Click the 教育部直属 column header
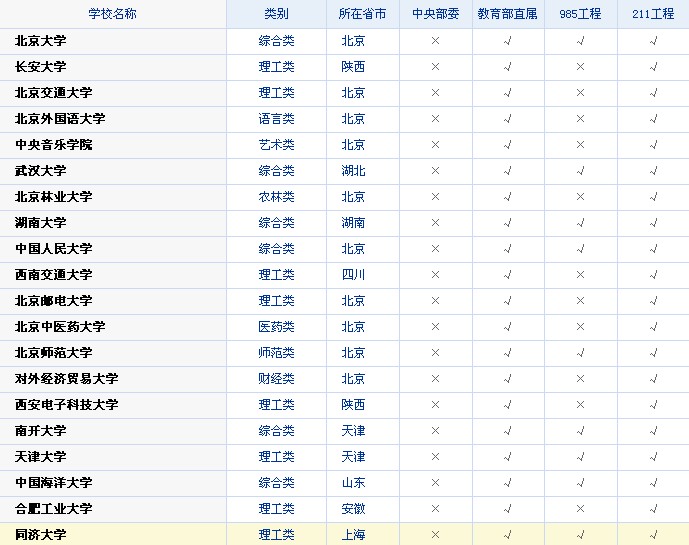689x545 pixels. tap(508, 14)
